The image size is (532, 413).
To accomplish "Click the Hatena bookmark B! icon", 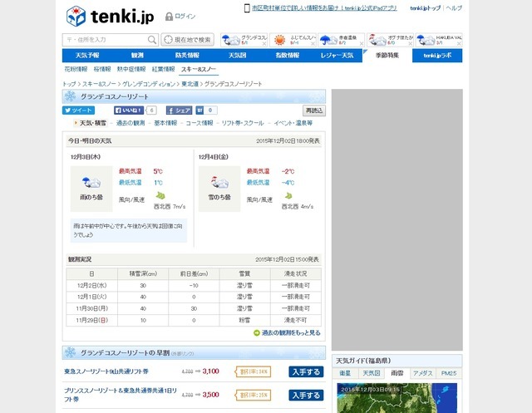I will coord(199,111).
